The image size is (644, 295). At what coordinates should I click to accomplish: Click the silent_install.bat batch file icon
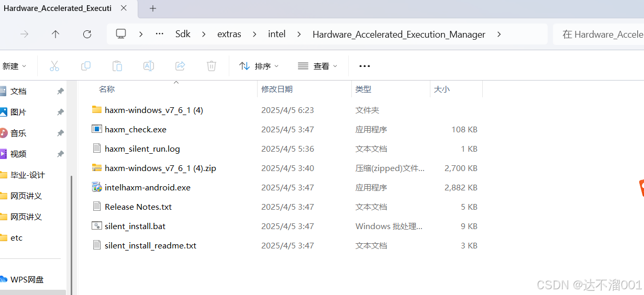click(96, 226)
